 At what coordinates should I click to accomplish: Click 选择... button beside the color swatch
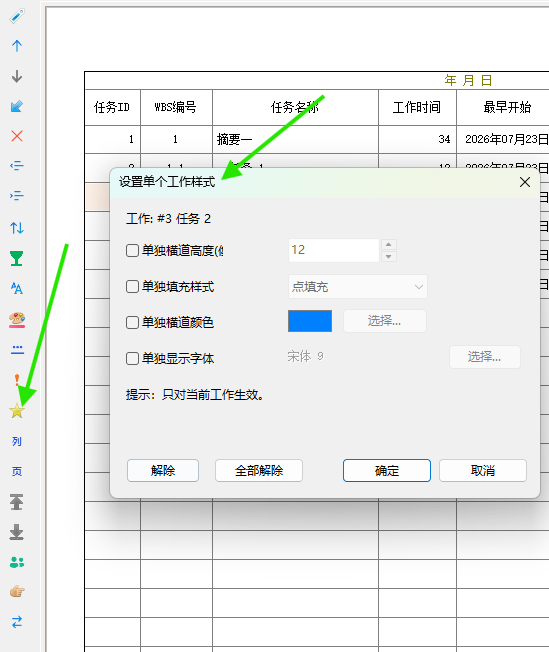[x=385, y=321]
